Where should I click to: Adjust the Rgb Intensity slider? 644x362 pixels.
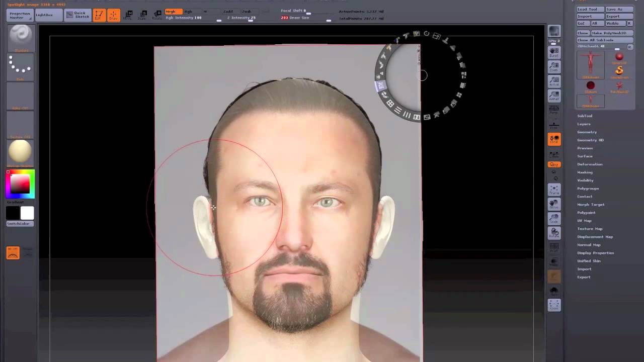point(193,18)
